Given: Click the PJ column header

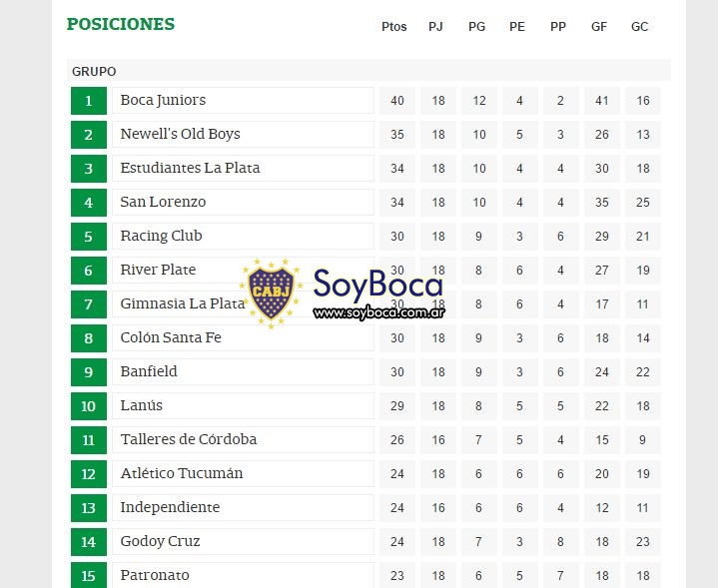Looking at the screenshot, I should pos(435,27).
